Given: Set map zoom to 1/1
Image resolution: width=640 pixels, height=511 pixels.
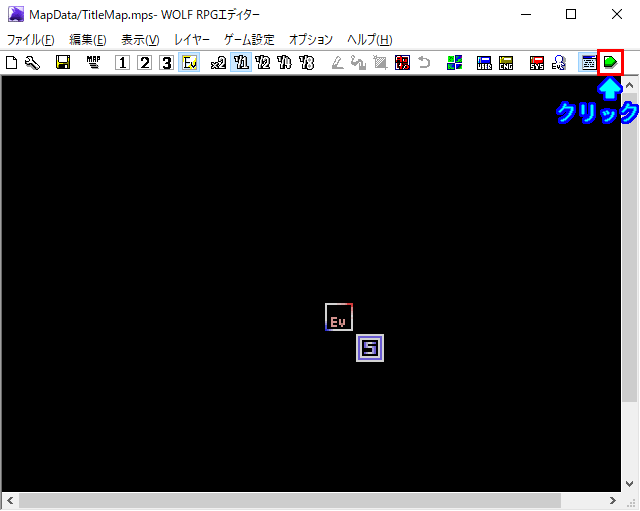Looking at the screenshot, I should point(241,63).
